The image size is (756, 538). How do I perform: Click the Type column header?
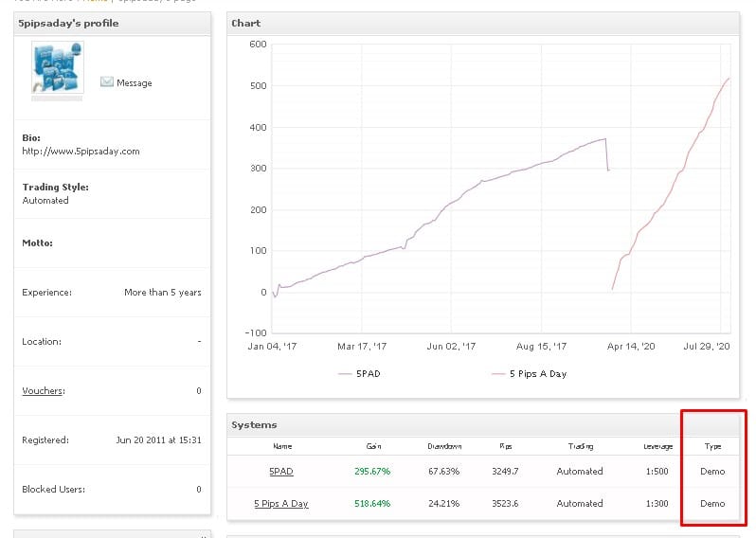pyautogui.click(x=712, y=446)
